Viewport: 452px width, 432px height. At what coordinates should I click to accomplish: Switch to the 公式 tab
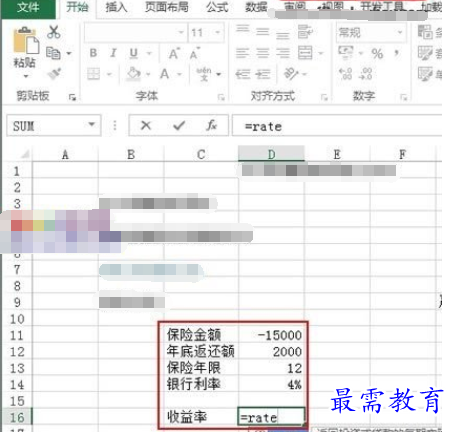point(217,7)
